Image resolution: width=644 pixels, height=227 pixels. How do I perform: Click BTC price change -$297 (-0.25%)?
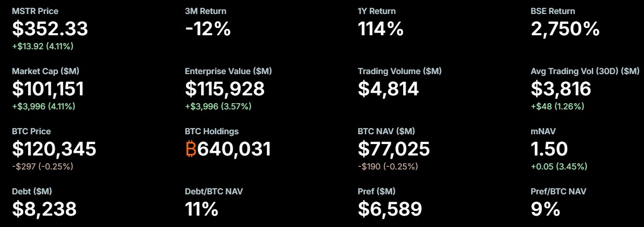(x=42, y=167)
